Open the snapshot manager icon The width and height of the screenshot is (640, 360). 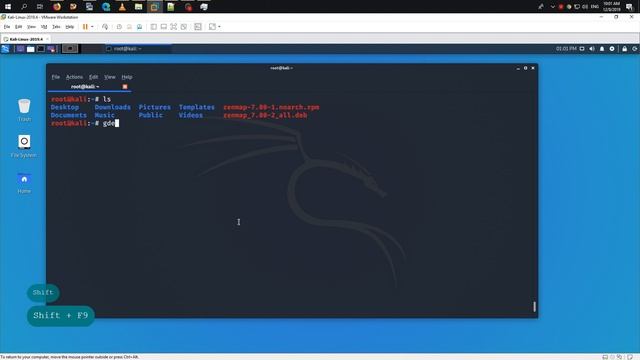pyautogui.click(x=139, y=27)
